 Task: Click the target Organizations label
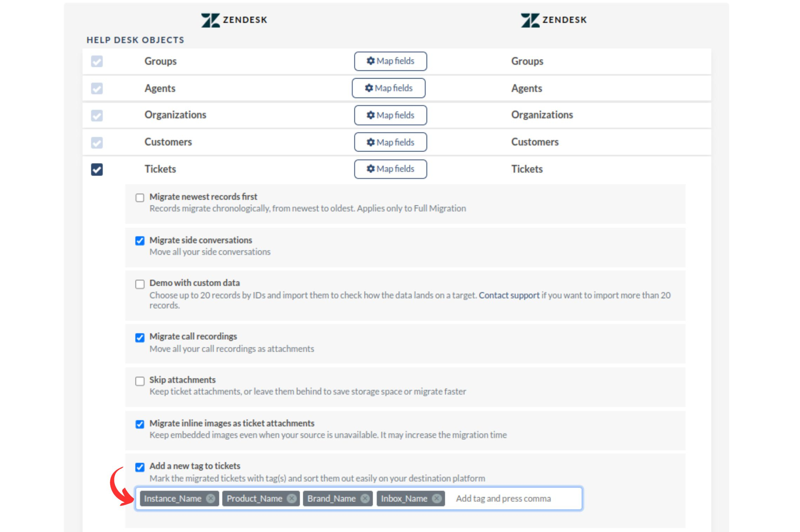[542, 115]
